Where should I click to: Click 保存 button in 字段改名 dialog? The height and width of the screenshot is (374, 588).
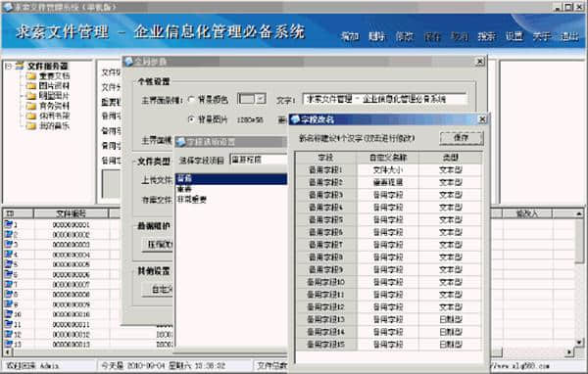pos(462,138)
